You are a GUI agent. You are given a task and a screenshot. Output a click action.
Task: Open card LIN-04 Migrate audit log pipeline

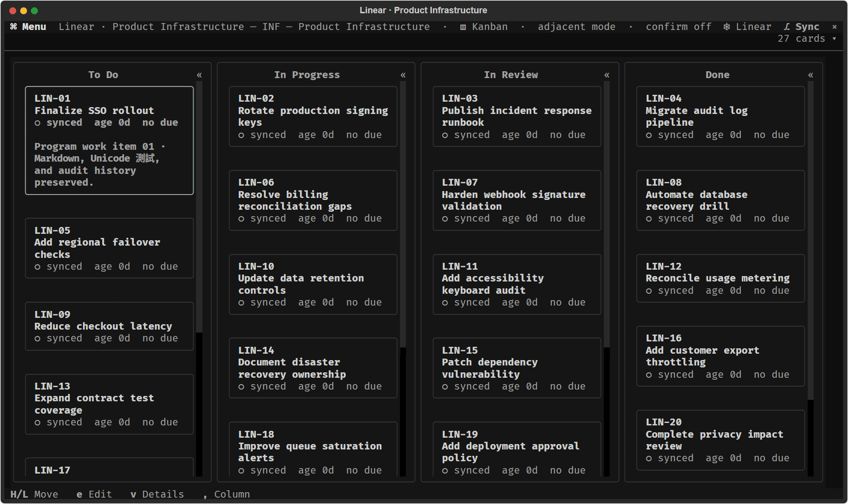pos(721,116)
